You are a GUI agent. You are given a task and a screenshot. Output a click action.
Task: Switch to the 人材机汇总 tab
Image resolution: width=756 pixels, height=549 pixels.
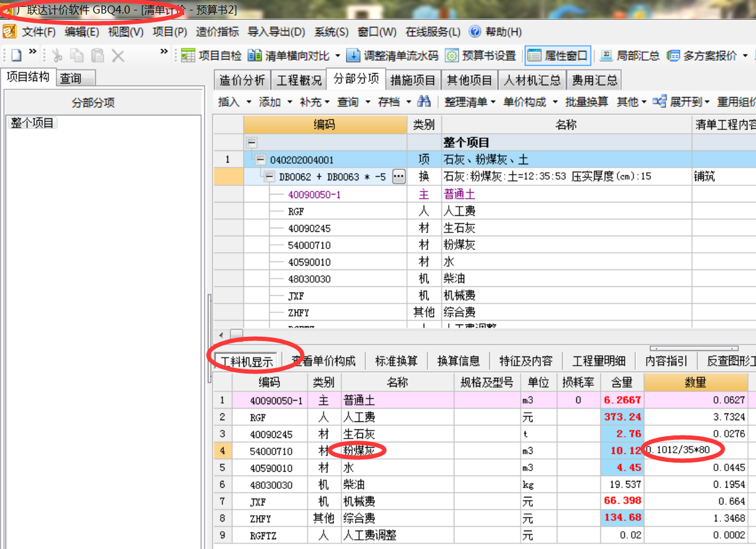(532, 80)
